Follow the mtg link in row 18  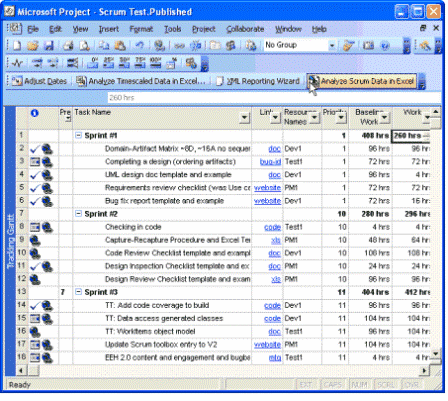point(275,358)
